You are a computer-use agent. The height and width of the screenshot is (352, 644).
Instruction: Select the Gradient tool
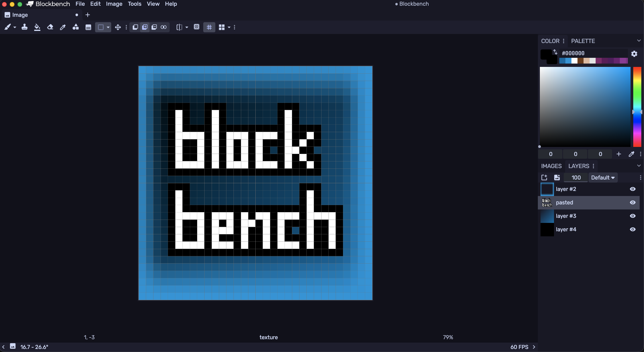88,27
